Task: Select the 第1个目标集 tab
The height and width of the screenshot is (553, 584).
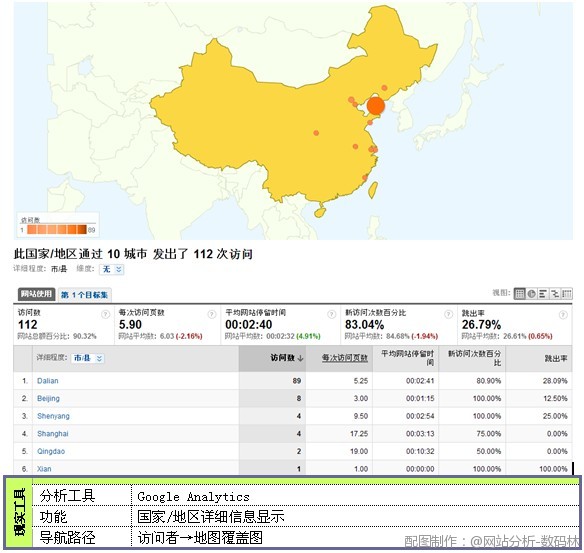Action: [x=85, y=295]
